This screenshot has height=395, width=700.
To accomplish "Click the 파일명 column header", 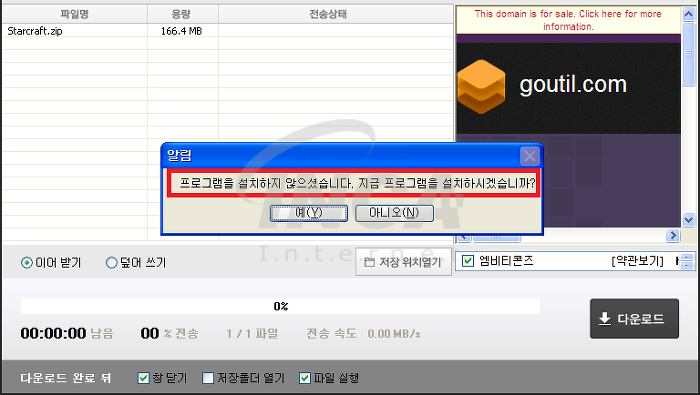I will click(x=75, y=14).
